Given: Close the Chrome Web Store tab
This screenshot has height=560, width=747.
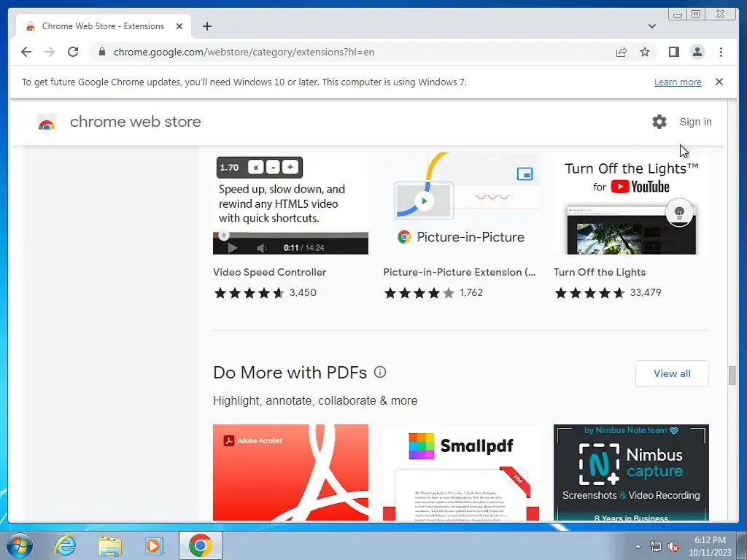Looking at the screenshot, I should point(179,26).
